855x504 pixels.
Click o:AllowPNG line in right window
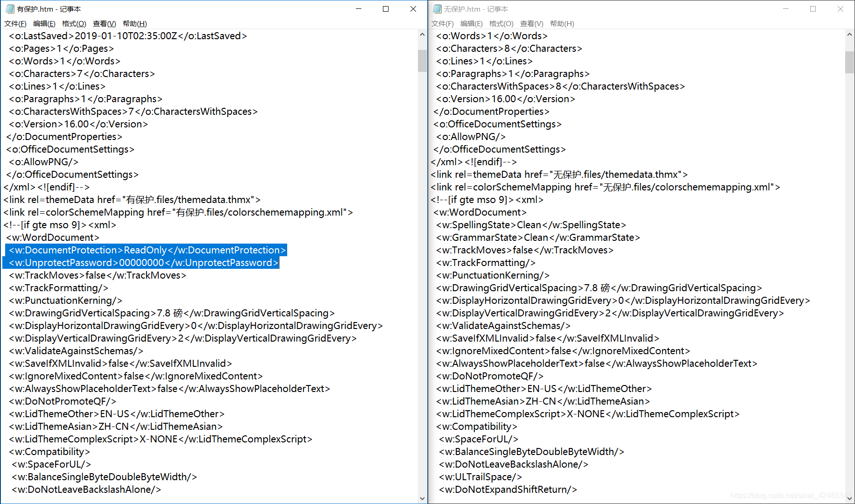coord(471,137)
